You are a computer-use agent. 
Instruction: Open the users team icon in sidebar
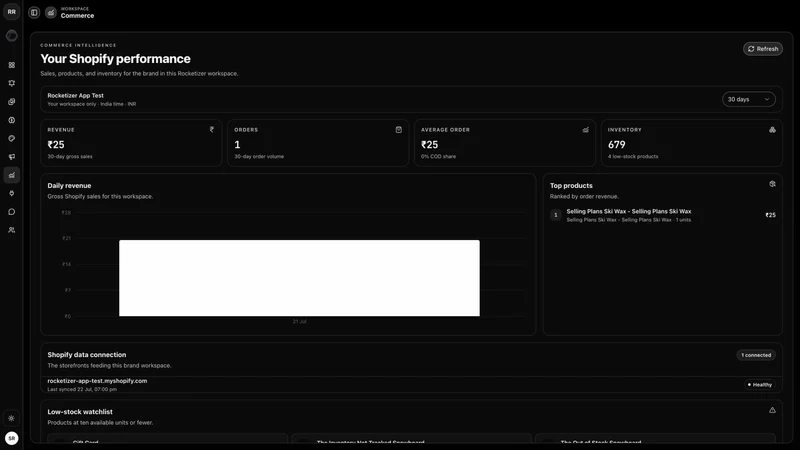(x=11, y=230)
